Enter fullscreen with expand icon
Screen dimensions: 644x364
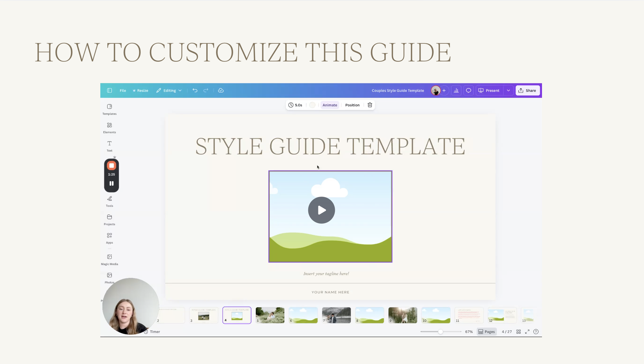click(x=527, y=331)
